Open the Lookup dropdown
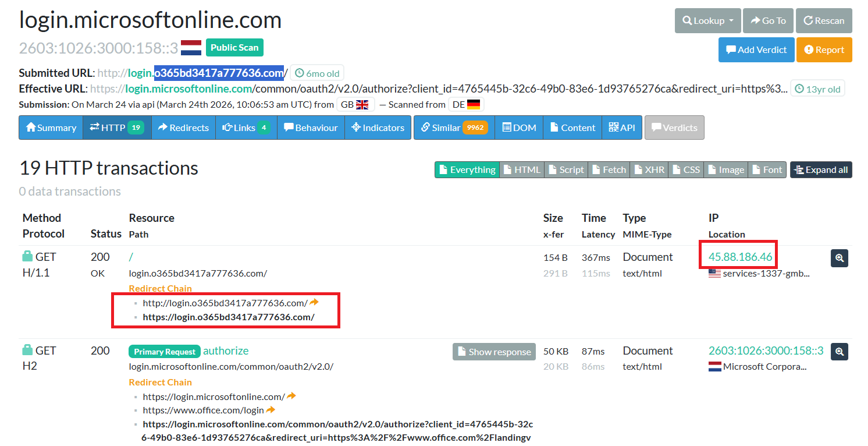Screen dimensions: 868x446 point(707,20)
